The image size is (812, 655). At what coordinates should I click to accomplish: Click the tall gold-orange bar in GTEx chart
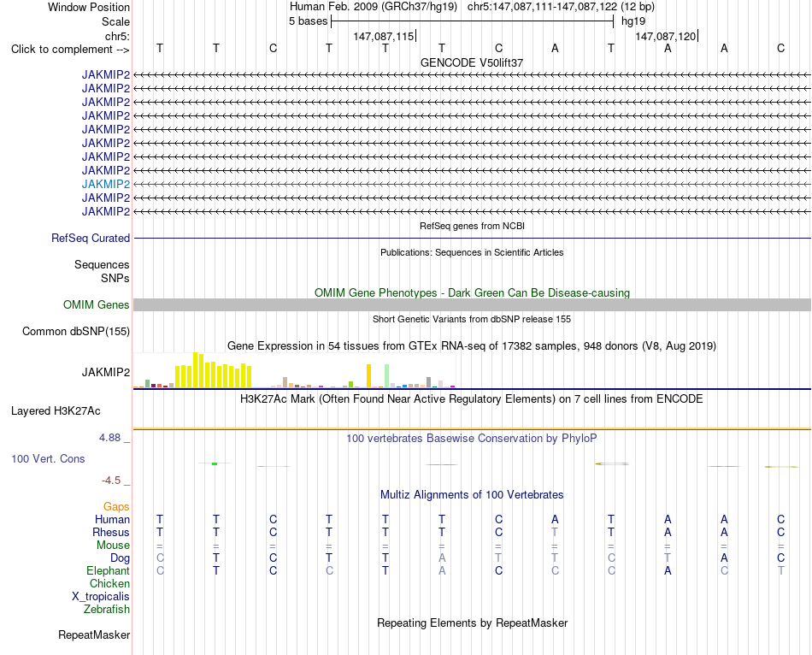pyautogui.click(x=368, y=375)
